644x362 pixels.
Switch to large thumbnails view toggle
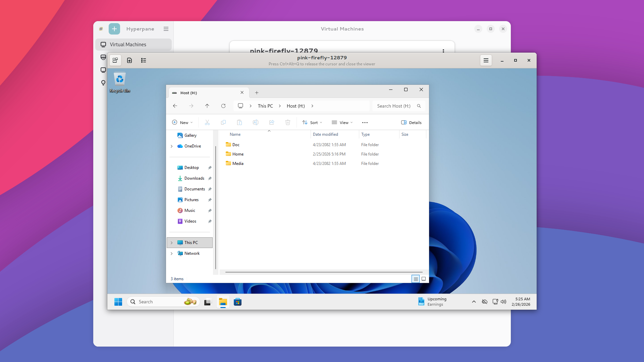424,279
